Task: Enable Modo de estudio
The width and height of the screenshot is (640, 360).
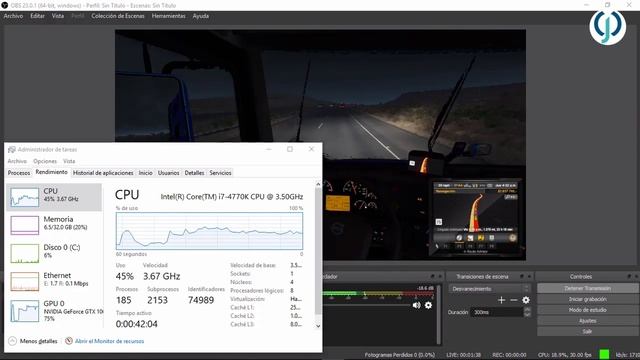Action: (x=587, y=310)
